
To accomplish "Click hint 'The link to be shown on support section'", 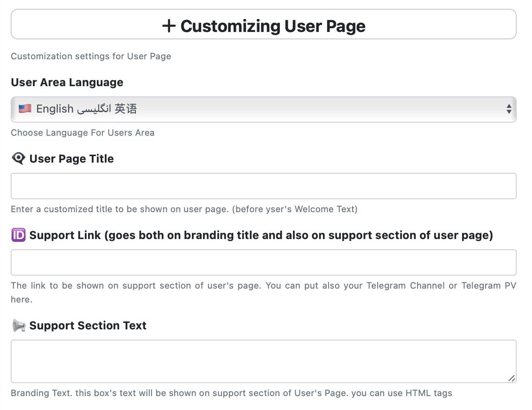I will pos(264,292).
